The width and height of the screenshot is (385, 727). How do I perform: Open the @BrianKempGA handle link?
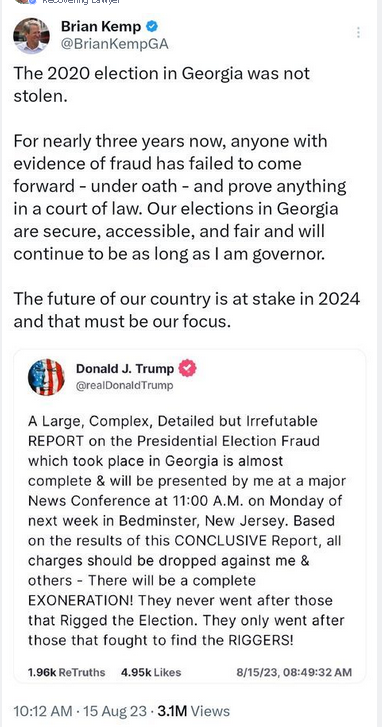click(114, 44)
